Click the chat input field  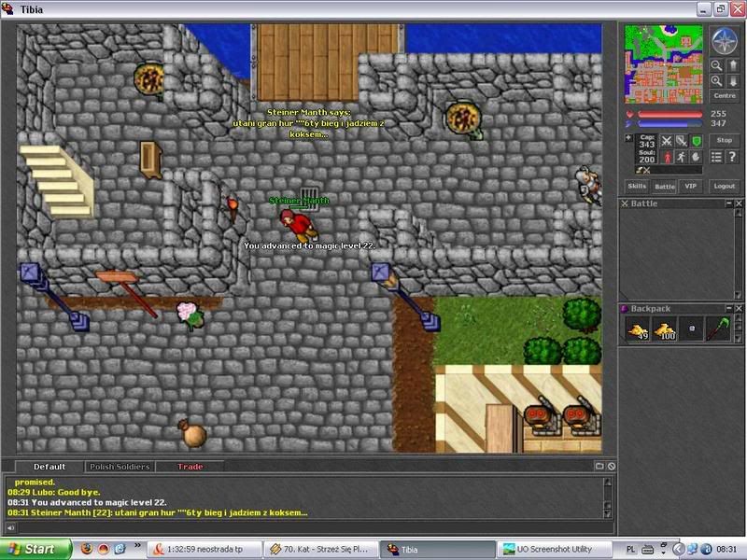316,527
